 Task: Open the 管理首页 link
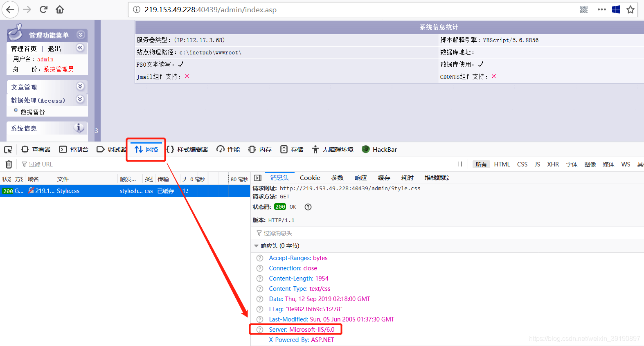[24, 49]
